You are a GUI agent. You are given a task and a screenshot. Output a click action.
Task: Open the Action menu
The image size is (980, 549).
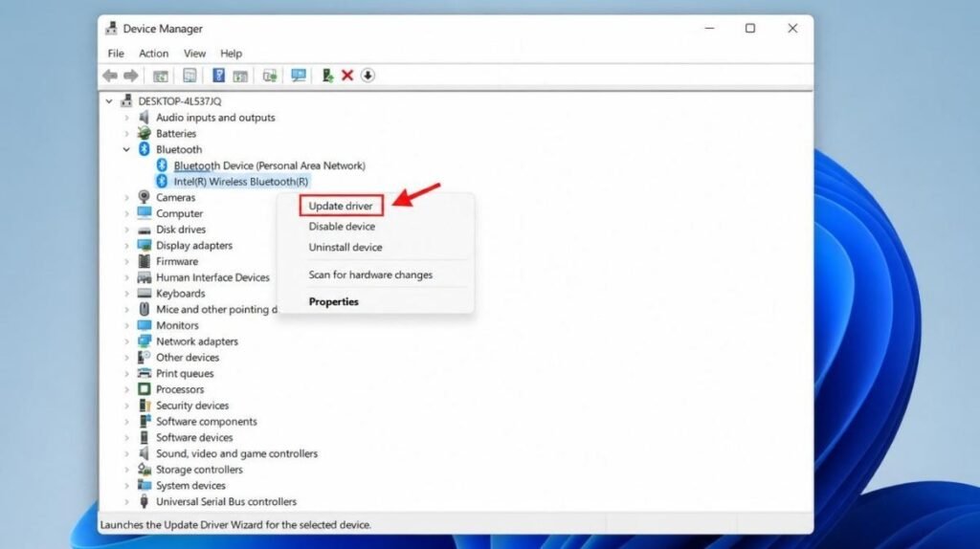click(x=154, y=54)
